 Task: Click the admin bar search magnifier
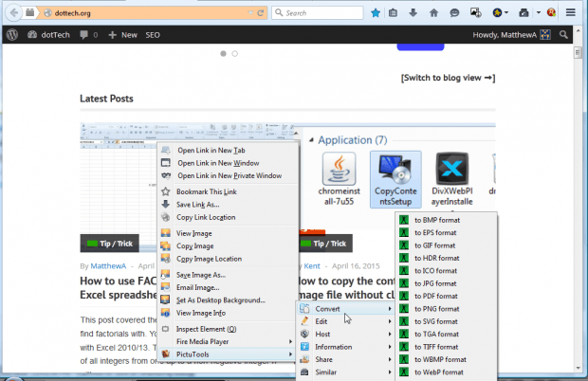(x=564, y=34)
